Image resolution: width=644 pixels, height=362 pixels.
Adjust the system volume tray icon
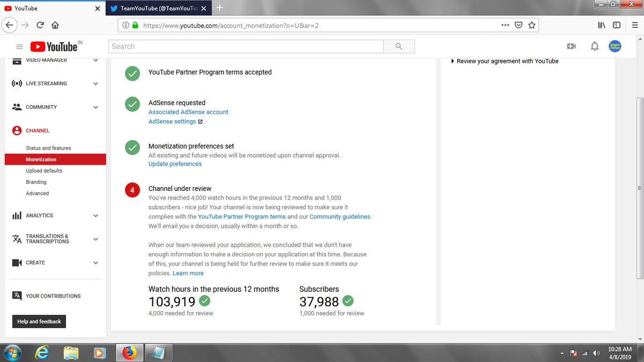tap(596, 353)
